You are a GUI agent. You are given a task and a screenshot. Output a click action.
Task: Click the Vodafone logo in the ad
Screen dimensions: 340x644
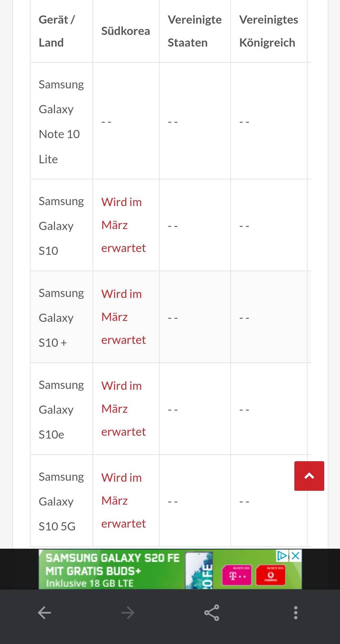(271, 575)
